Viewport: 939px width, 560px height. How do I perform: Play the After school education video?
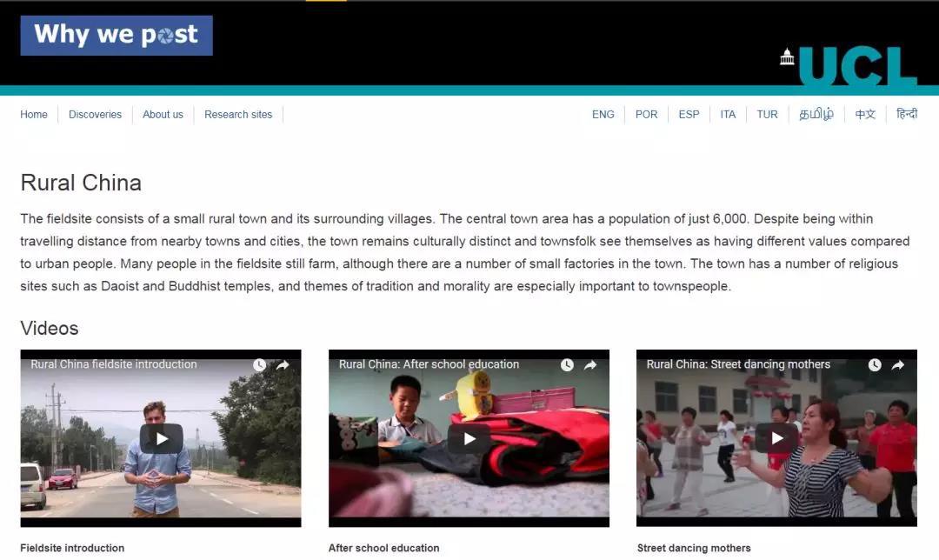pyautogui.click(x=469, y=438)
